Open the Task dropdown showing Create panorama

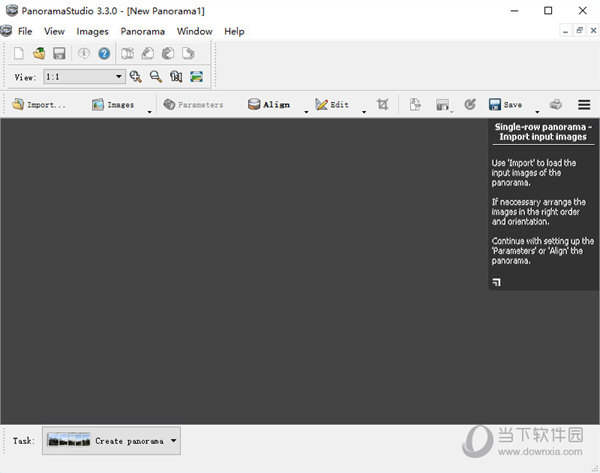[x=111, y=441]
